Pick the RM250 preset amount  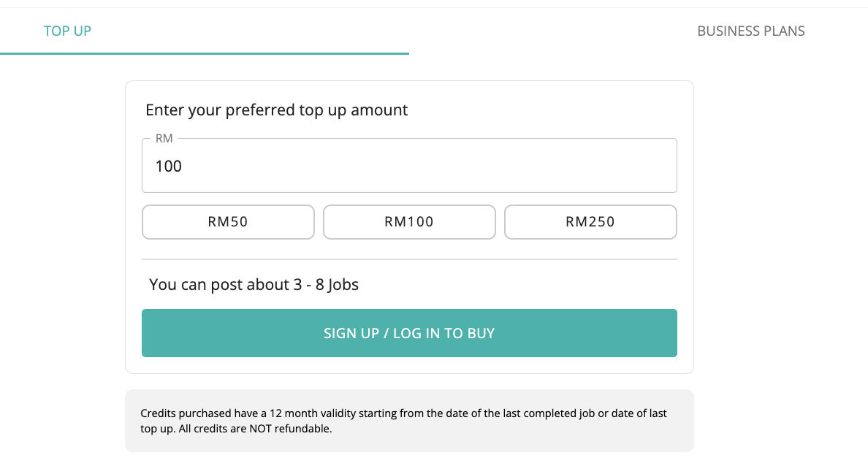(x=590, y=222)
